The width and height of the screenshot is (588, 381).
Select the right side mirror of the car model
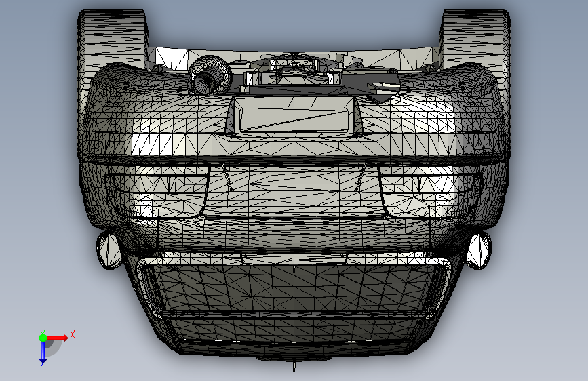click(x=479, y=250)
